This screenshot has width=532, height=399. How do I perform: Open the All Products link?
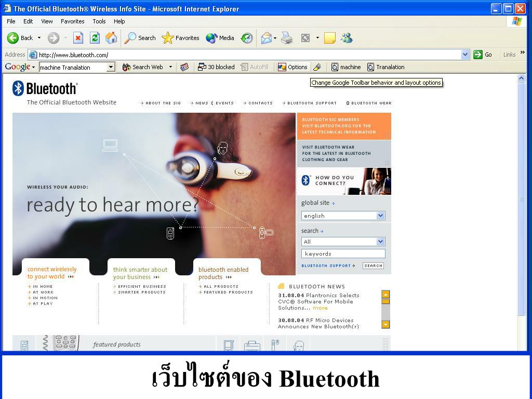(x=219, y=287)
